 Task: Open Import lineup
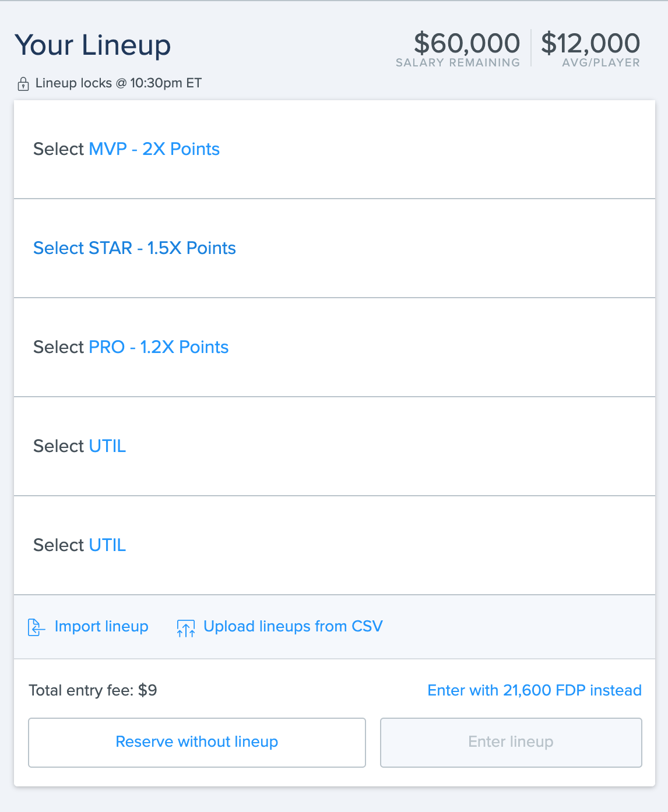pos(101,627)
